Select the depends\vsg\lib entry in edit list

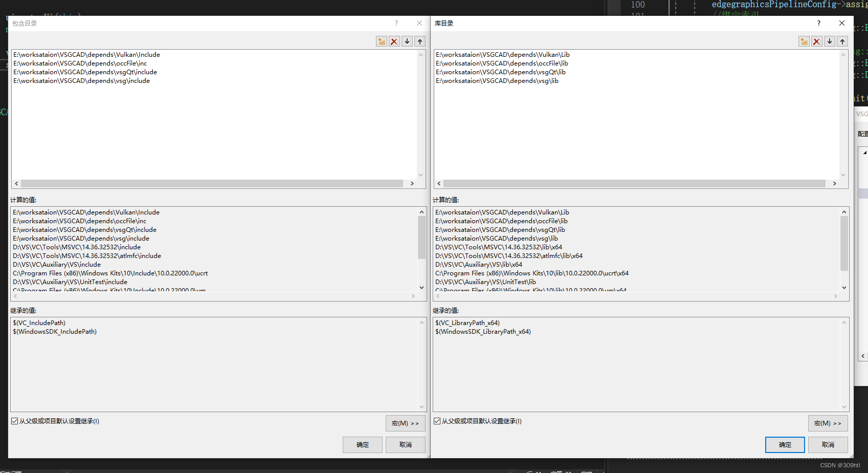coord(497,81)
